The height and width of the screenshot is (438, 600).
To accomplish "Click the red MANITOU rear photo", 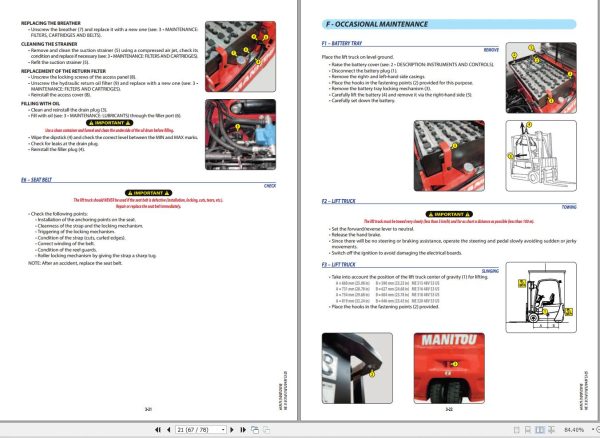I will coord(449,368).
